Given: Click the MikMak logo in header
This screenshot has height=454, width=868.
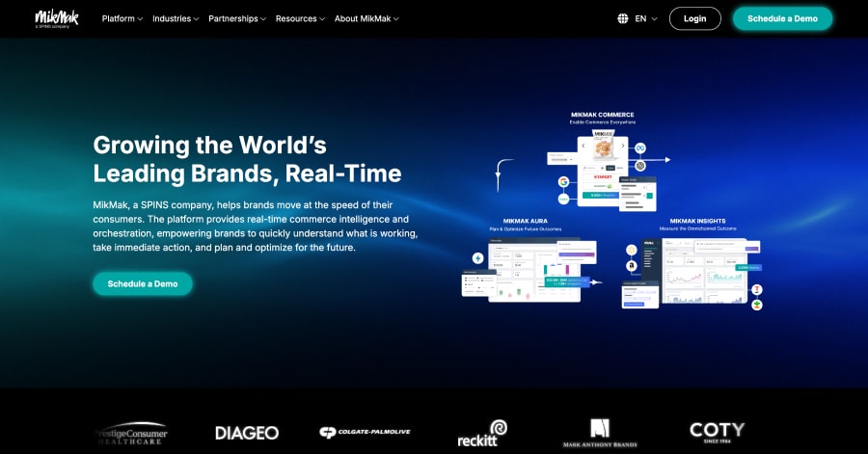Looking at the screenshot, I should pos(57,18).
